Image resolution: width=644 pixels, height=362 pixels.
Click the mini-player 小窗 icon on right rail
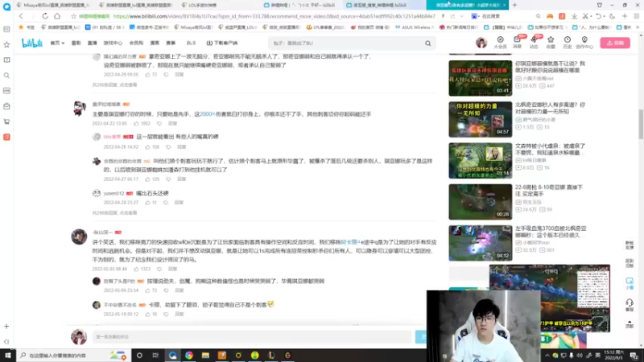630,283
